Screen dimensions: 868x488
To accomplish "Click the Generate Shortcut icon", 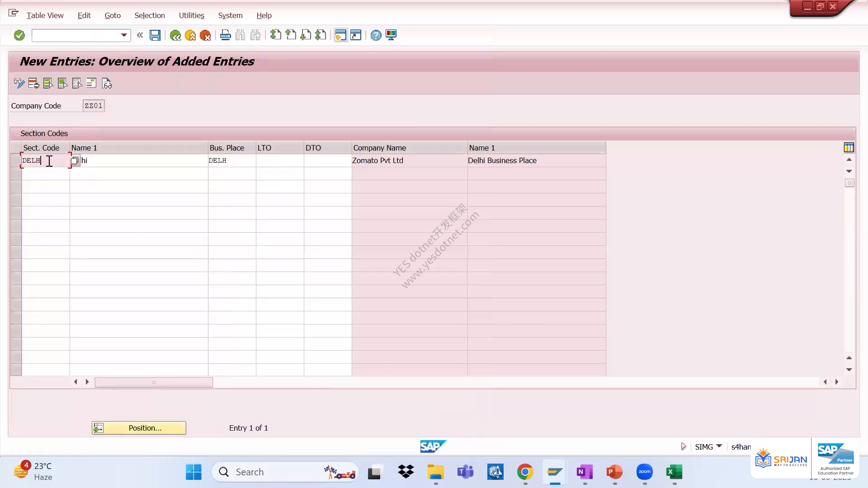I will pos(356,35).
